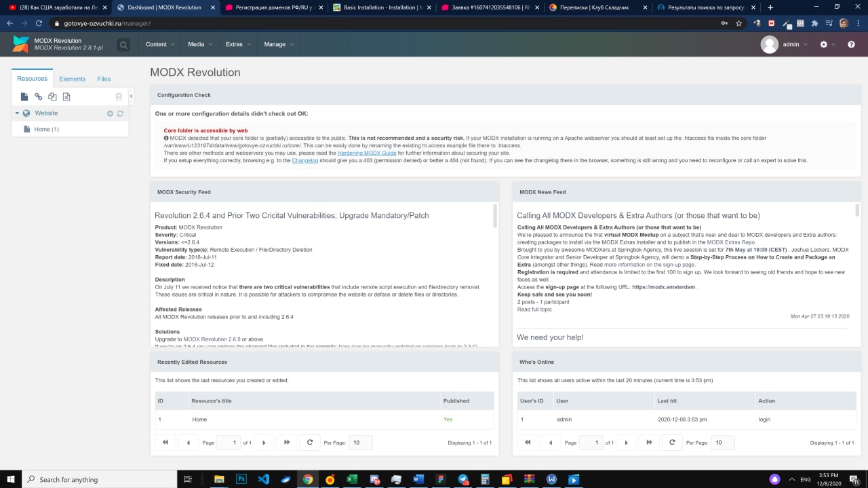Screen dimensions: 868x488
Task: Click the system settings gear icon
Action: click(823, 45)
